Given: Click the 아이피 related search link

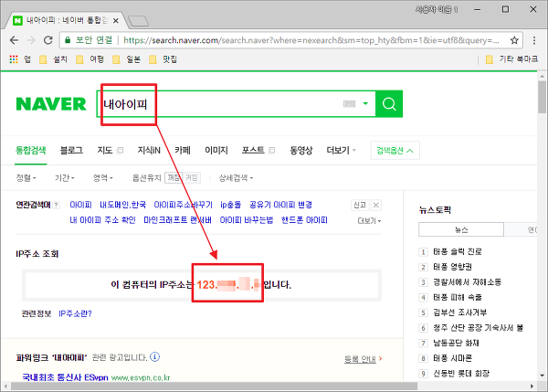Looking at the screenshot, I should point(80,205).
